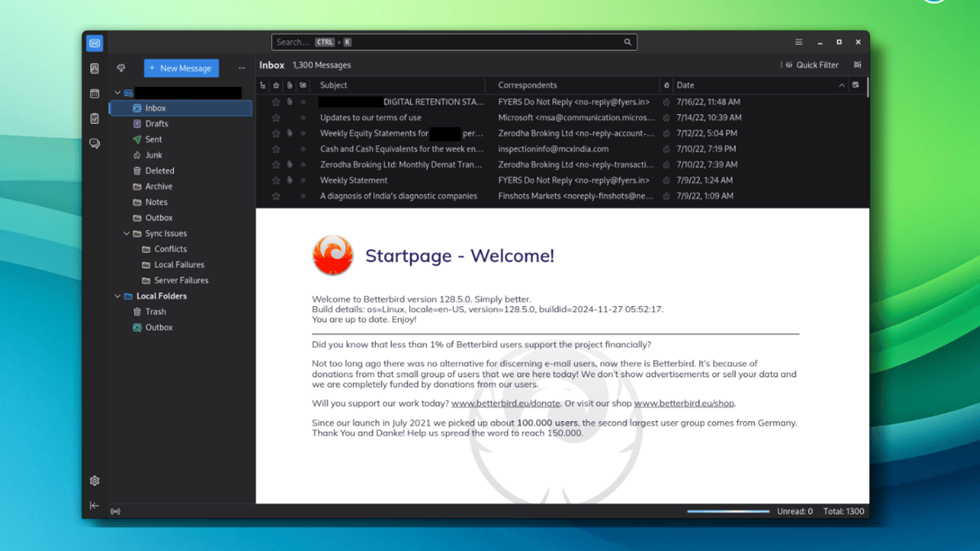
Task: Star the Weekly Statement message
Action: pyautogui.click(x=276, y=180)
